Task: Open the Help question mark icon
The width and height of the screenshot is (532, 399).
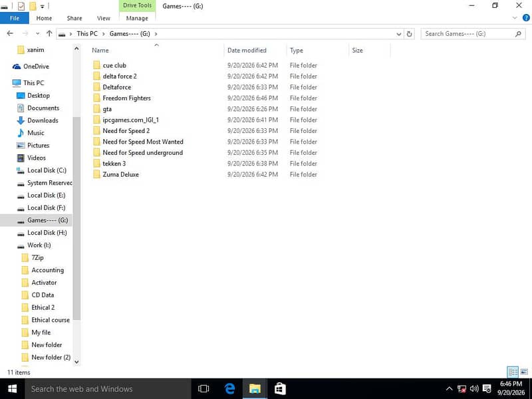Action: (526, 18)
